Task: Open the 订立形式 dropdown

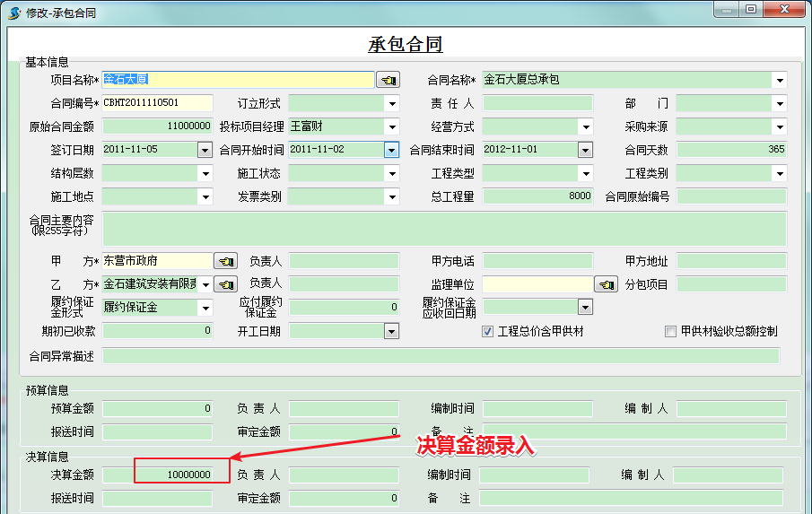Action: click(x=392, y=103)
